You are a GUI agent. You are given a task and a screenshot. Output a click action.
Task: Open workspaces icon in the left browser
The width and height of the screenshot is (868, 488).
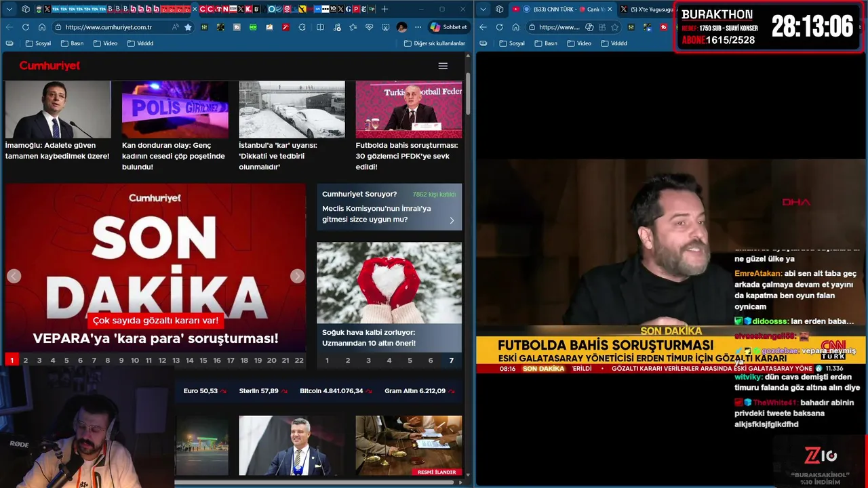pos(25,9)
